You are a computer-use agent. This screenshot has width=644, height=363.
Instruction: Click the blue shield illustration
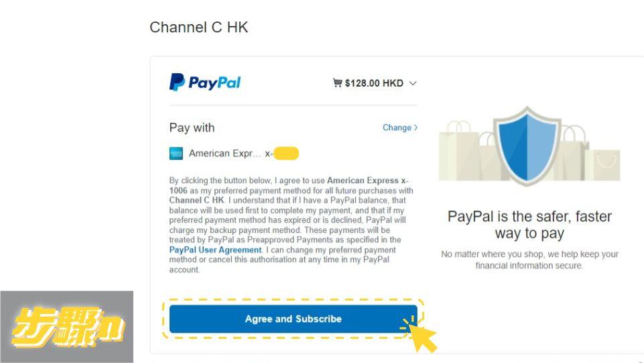(527, 146)
